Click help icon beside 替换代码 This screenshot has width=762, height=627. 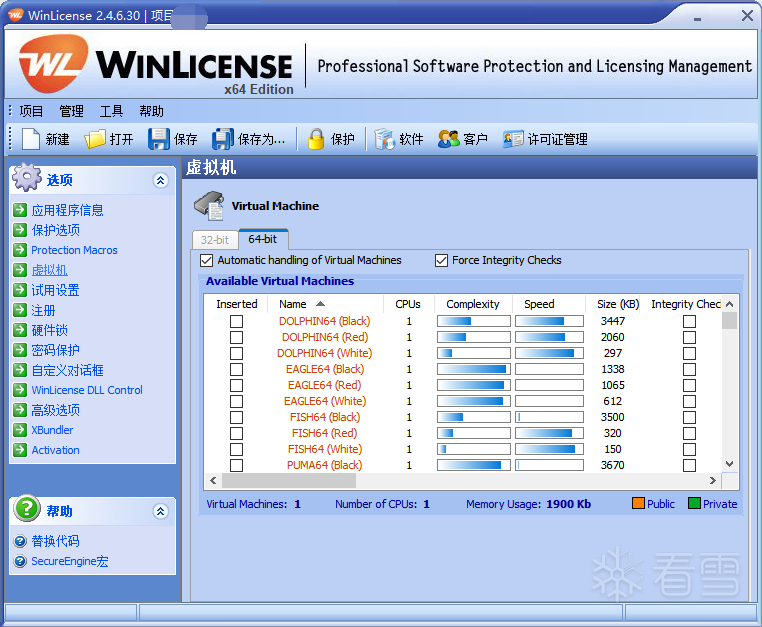[x=20, y=541]
